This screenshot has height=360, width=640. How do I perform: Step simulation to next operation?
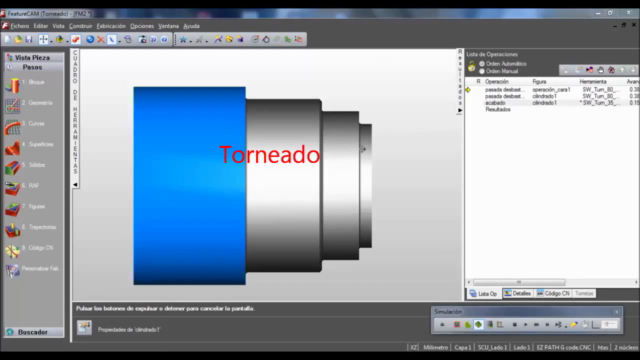(547, 325)
